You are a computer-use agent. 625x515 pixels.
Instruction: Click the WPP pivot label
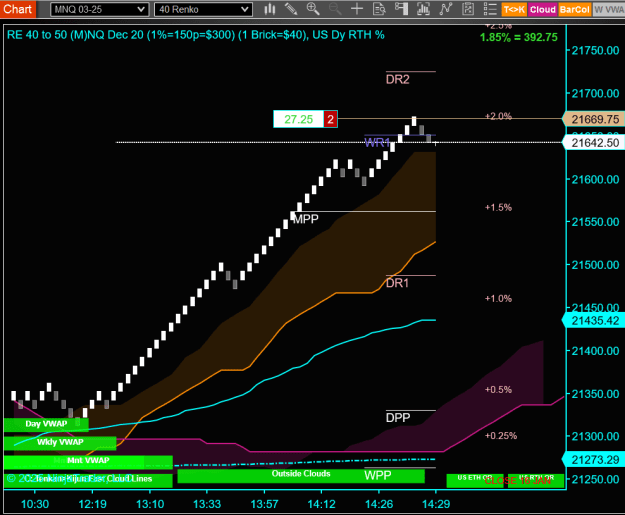click(x=377, y=475)
